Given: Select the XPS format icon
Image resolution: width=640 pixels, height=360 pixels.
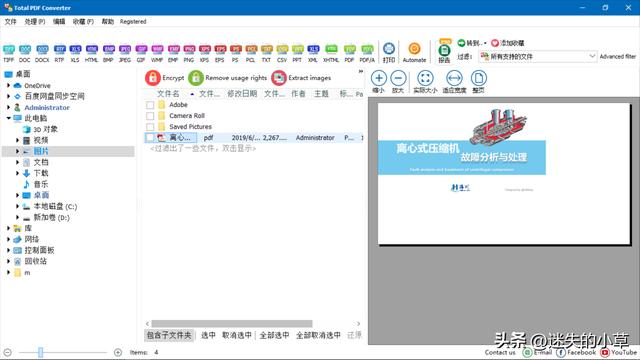Looking at the screenshot, I should 204,53.
